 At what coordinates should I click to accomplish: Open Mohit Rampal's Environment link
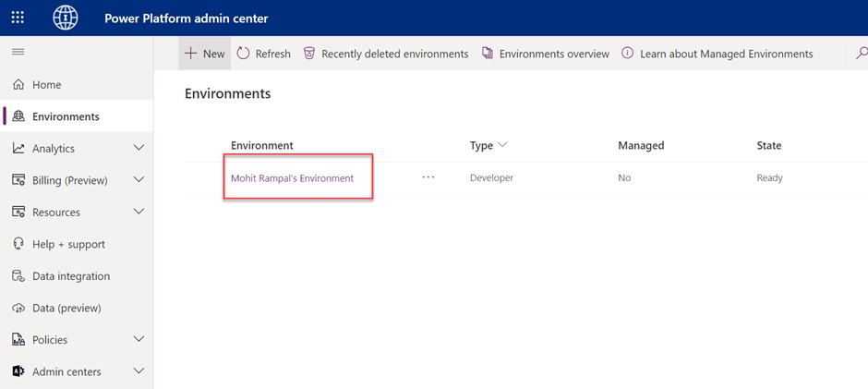[293, 178]
